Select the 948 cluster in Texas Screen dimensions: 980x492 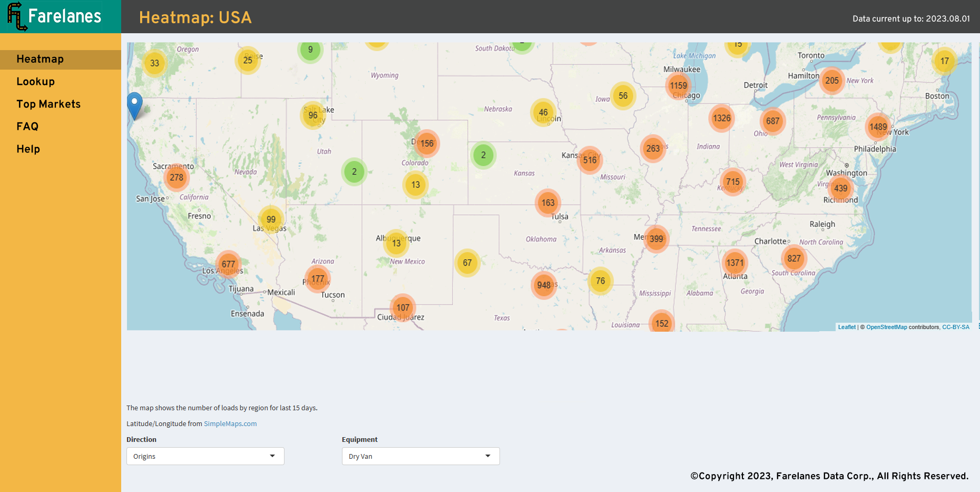(x=544, y=285)
